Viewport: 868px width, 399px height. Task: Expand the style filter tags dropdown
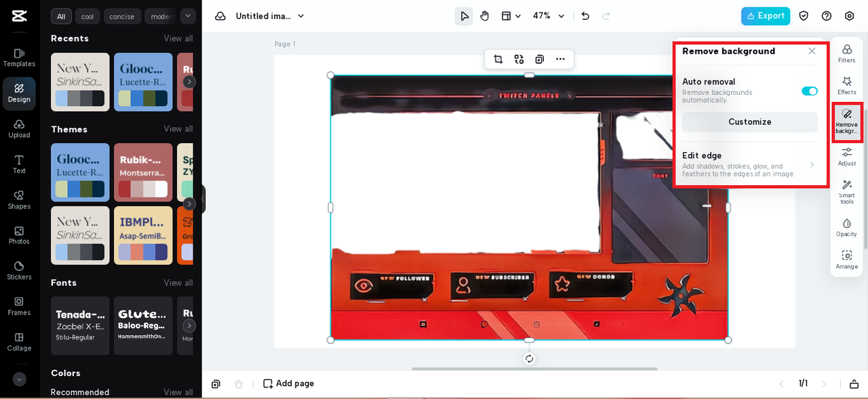[x=188, y=16]
